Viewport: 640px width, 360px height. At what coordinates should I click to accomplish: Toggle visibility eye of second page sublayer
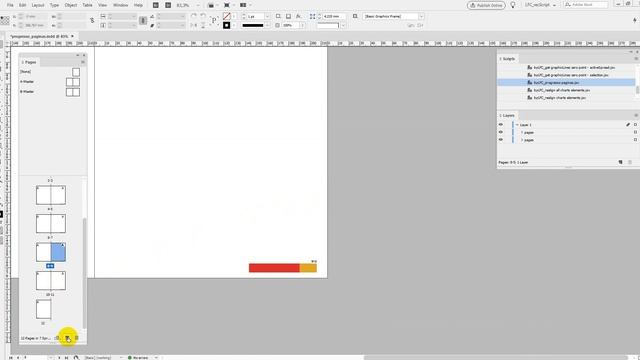pyautogui.click(x=501, y=140)
